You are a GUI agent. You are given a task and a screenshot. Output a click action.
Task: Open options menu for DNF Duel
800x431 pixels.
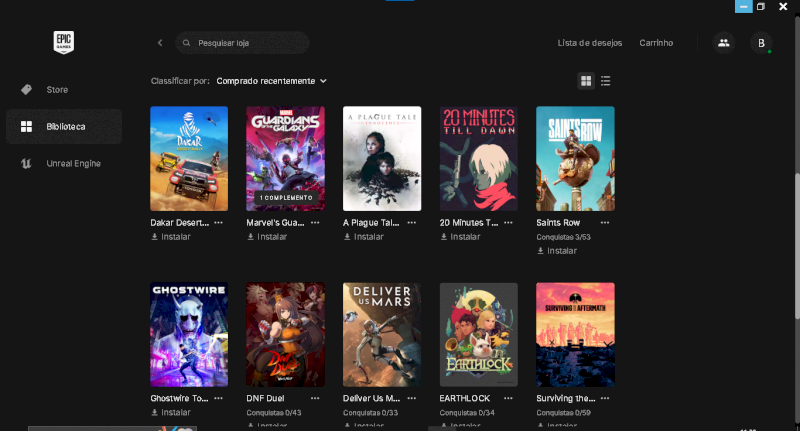[x=315, y=398]
